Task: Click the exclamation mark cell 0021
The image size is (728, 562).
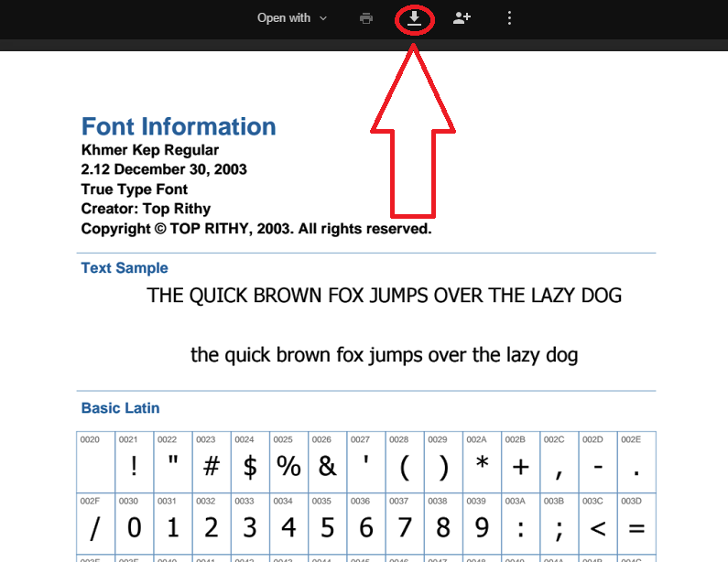Action: point(135,462)
